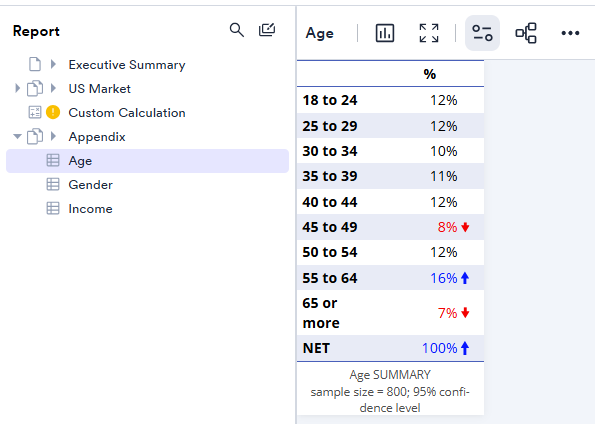The width and height of the screenshot is (595, 424).
Task: Open the three-dots more options menu
Action: [570, 33]
